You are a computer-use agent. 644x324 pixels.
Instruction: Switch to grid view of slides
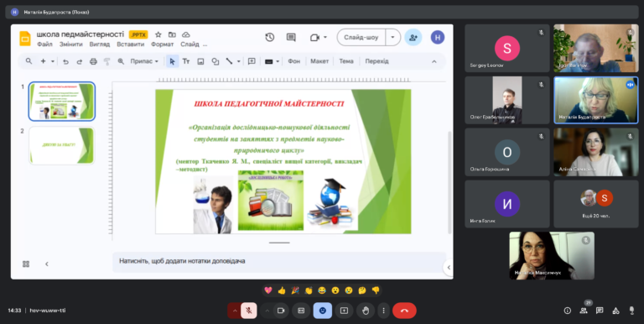[26, 264]
